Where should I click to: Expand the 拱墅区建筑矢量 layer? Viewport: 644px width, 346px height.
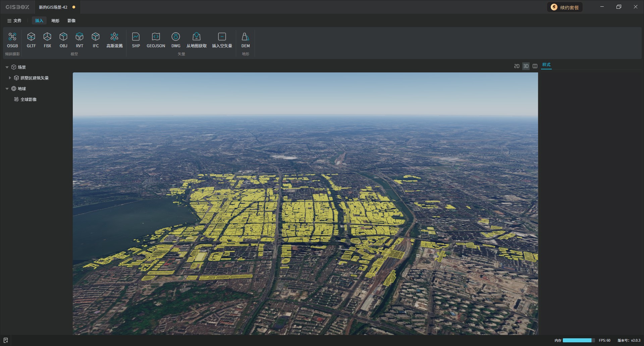(x=10, y=78)
